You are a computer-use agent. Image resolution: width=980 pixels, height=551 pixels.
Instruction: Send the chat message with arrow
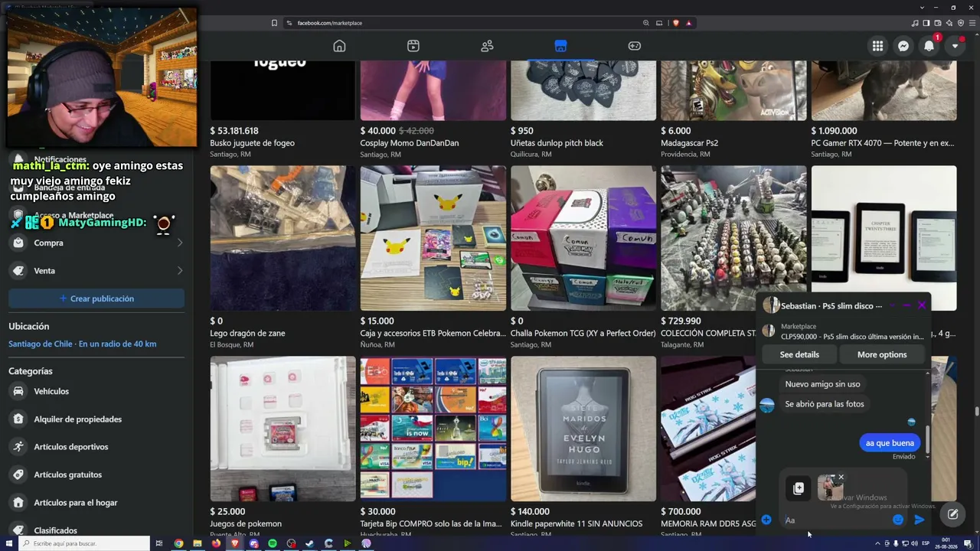(x=920, y=520)
